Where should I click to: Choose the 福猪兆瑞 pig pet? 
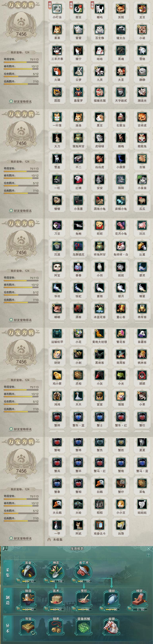(x=100, y=93)
